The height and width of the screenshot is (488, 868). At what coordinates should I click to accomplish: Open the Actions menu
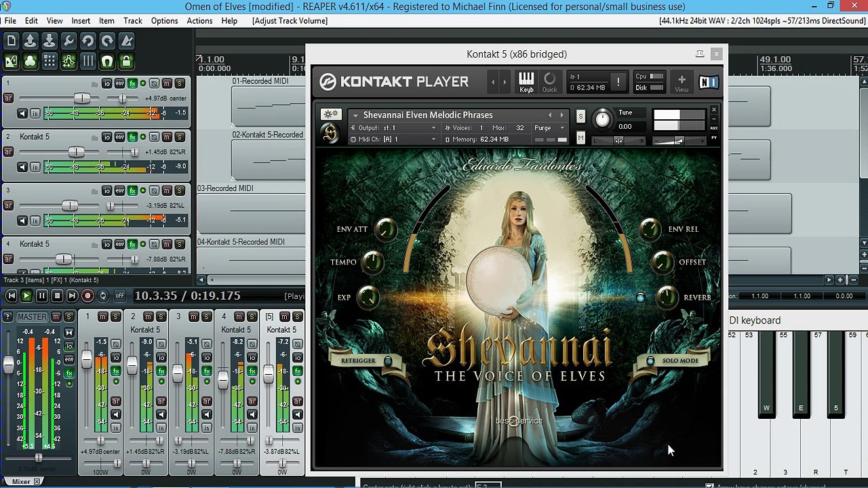point(199,20)
